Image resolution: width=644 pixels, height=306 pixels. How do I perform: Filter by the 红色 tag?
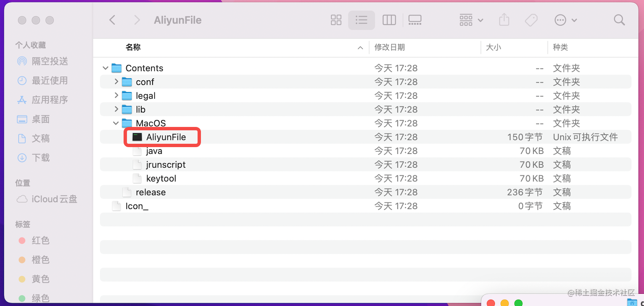coord(34,240)
